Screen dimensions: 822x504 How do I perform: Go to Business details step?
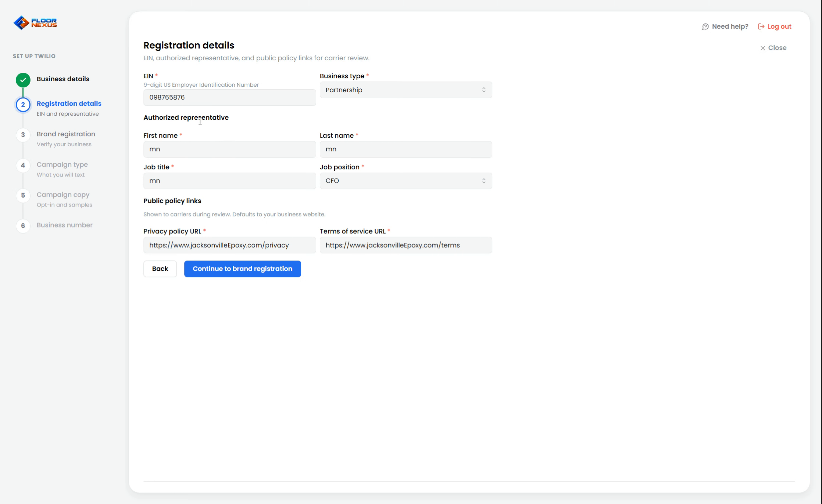coord(63,79)
